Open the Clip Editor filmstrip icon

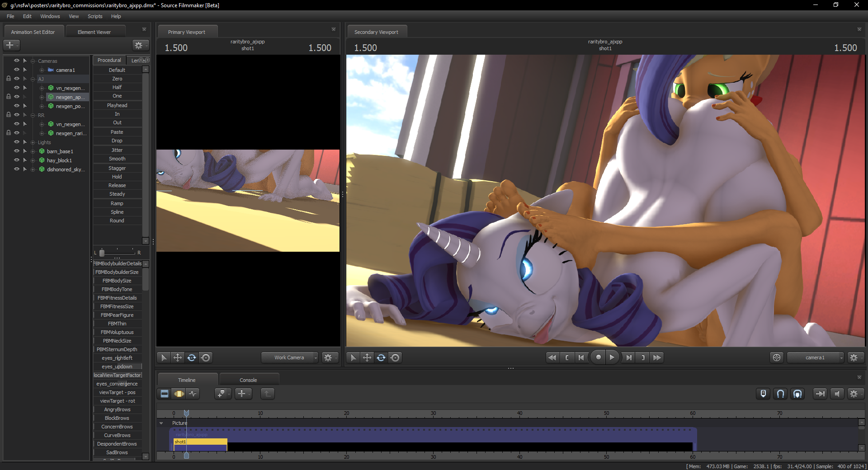point(165,394)
